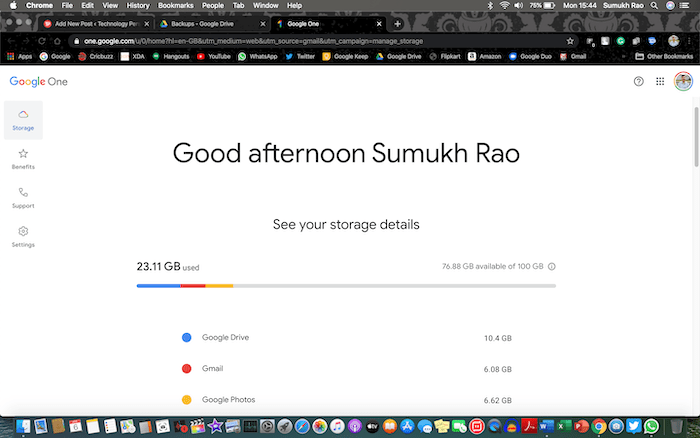
Task: Open the Chrome application menu
Action: 39,5
